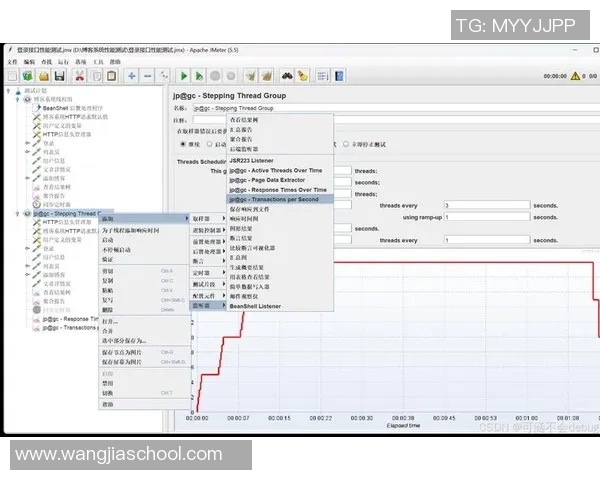Collapse the 测试计划 root tree node
Image resolution: width=600 pixels, height=480 pixels.
[8, 91]
